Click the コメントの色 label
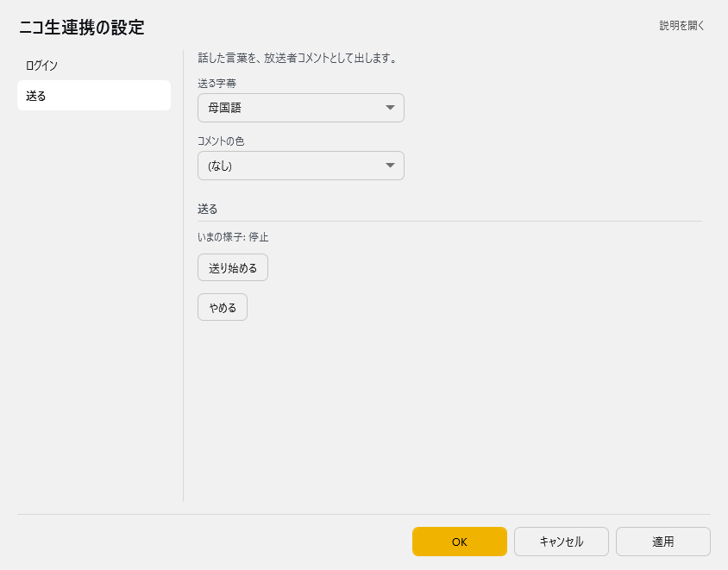 pos(221,141)
